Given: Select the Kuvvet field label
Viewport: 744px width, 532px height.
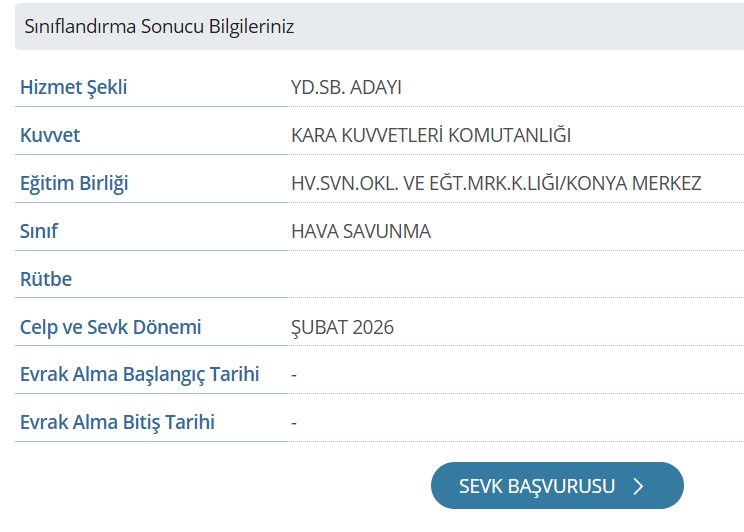Looking at the screenshot, I should [x=50, y=135].
